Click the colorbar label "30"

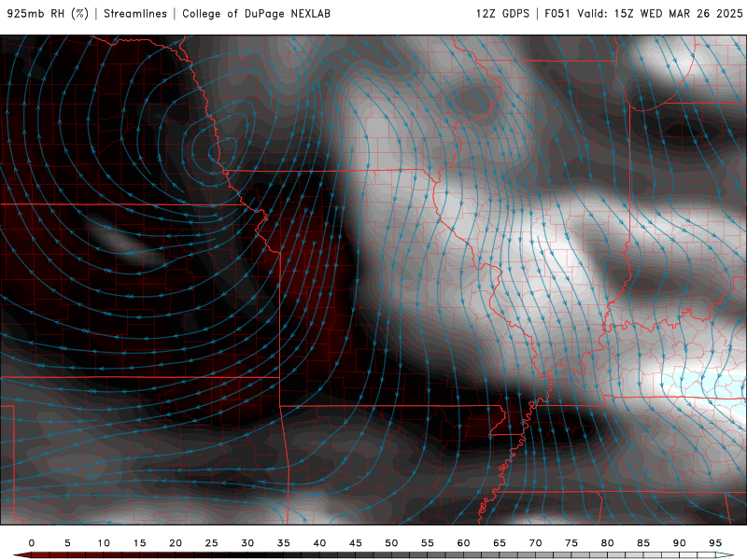pos(247,543)
